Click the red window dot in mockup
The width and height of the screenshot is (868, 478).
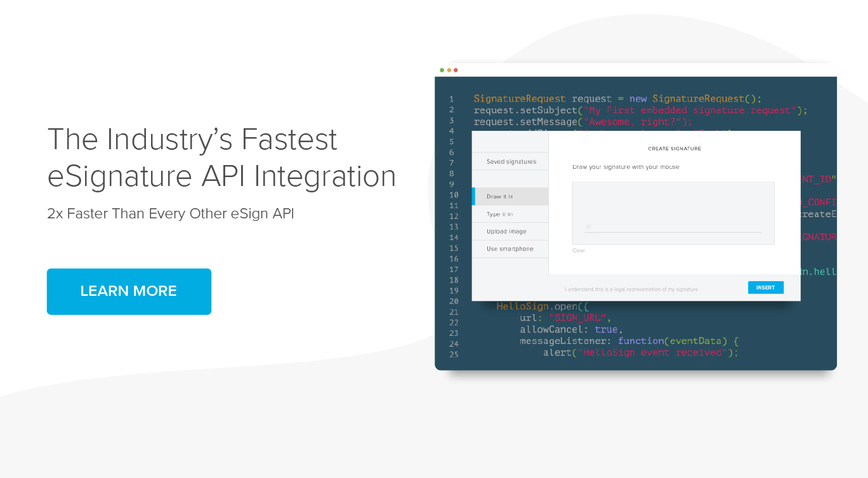pyautogui.click(x=456, y=70)
